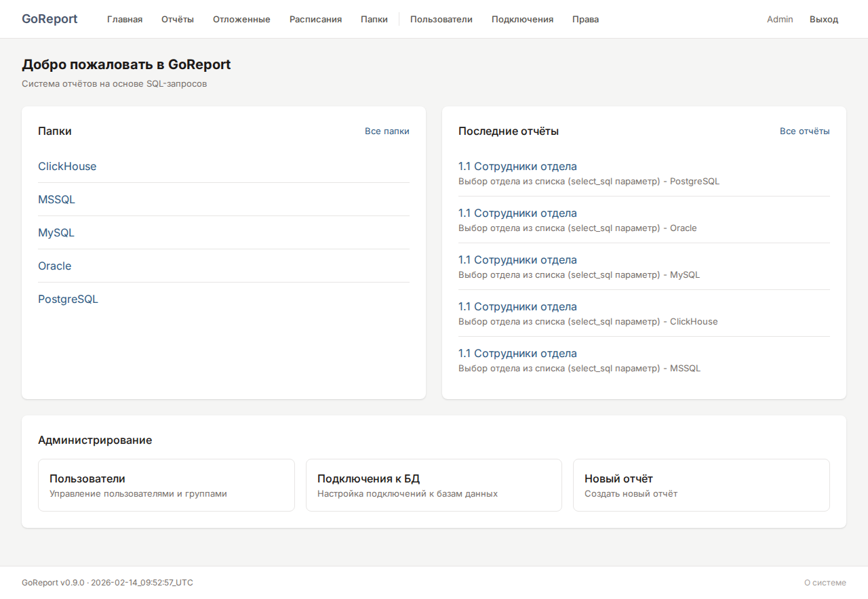Open the MSSQL folder

[56, 200]
